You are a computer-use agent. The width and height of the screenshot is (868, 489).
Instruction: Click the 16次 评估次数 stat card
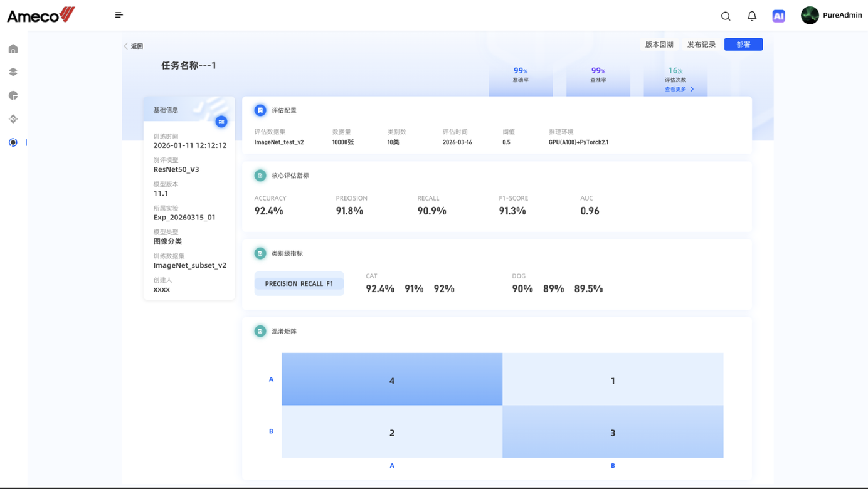pos(675,79)
